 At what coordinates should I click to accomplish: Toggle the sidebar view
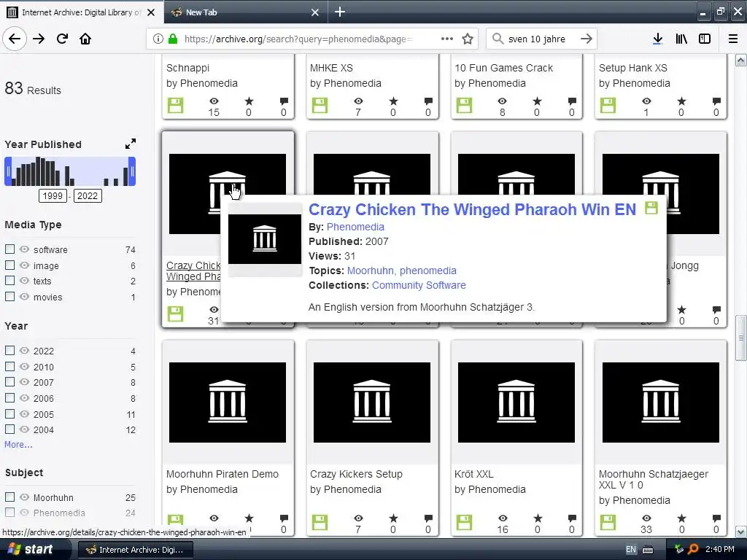click(x=705, y=39)
